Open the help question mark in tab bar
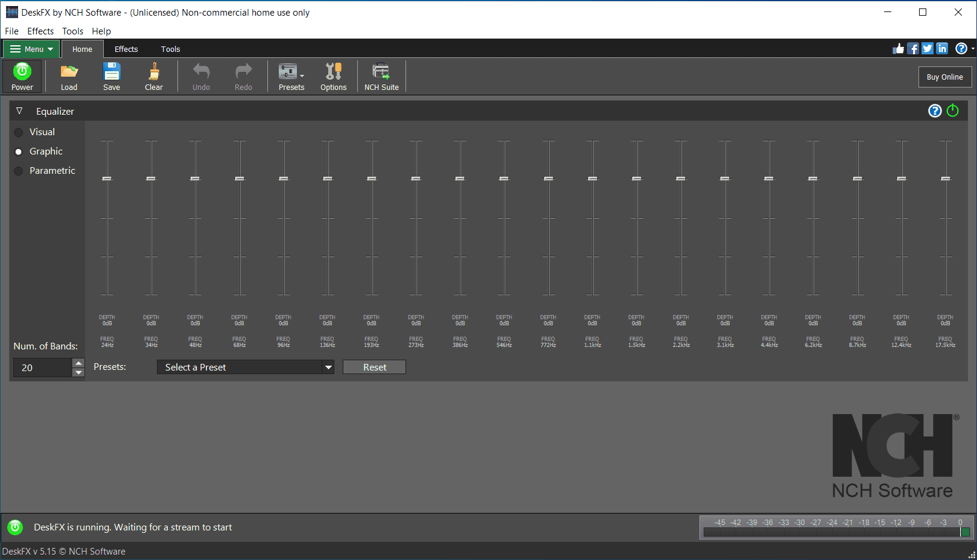 click(961, 49)
